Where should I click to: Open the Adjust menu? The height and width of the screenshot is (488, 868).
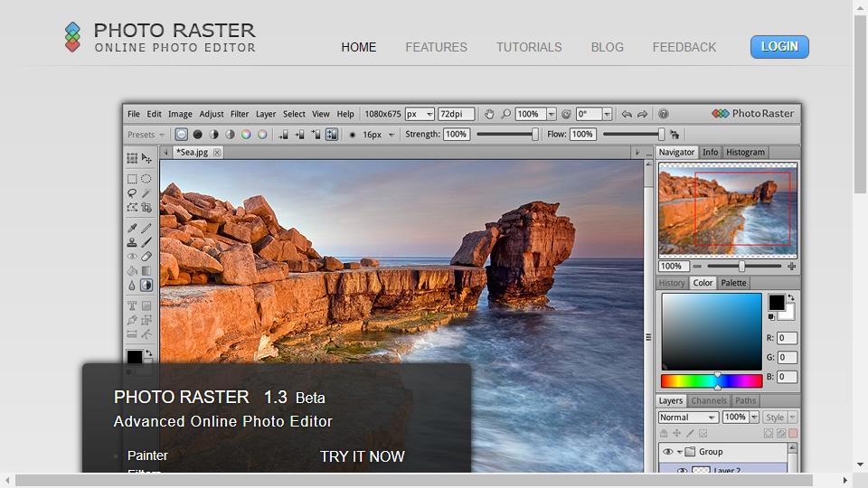[212, 114]
